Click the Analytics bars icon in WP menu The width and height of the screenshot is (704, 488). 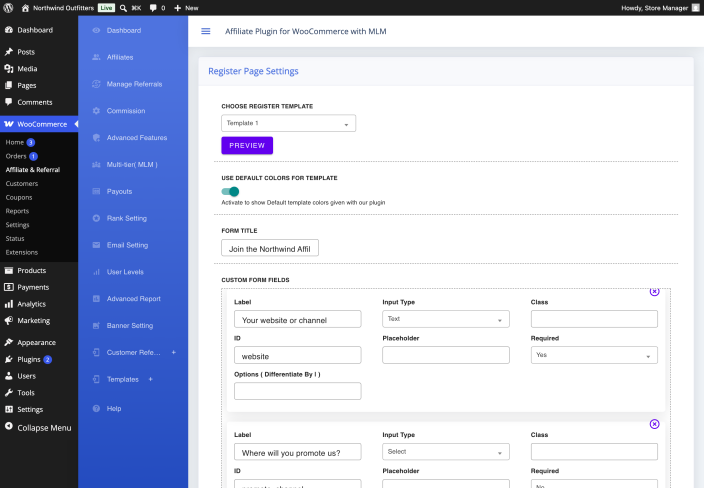(x=9, y=304)
